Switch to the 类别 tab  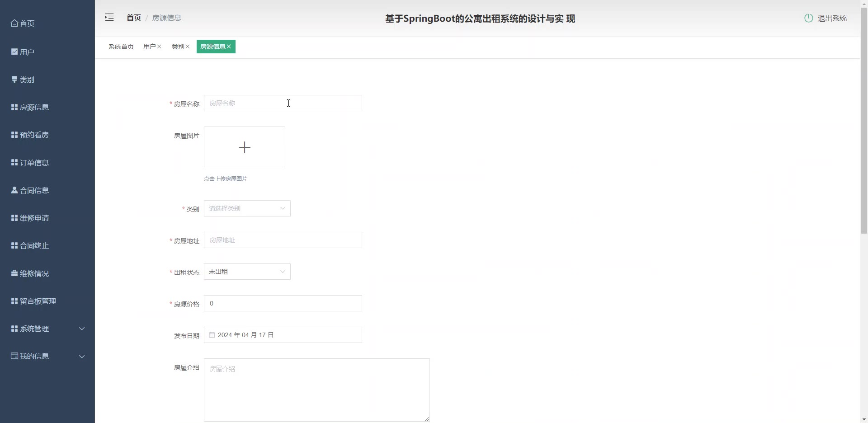(178, 47)
